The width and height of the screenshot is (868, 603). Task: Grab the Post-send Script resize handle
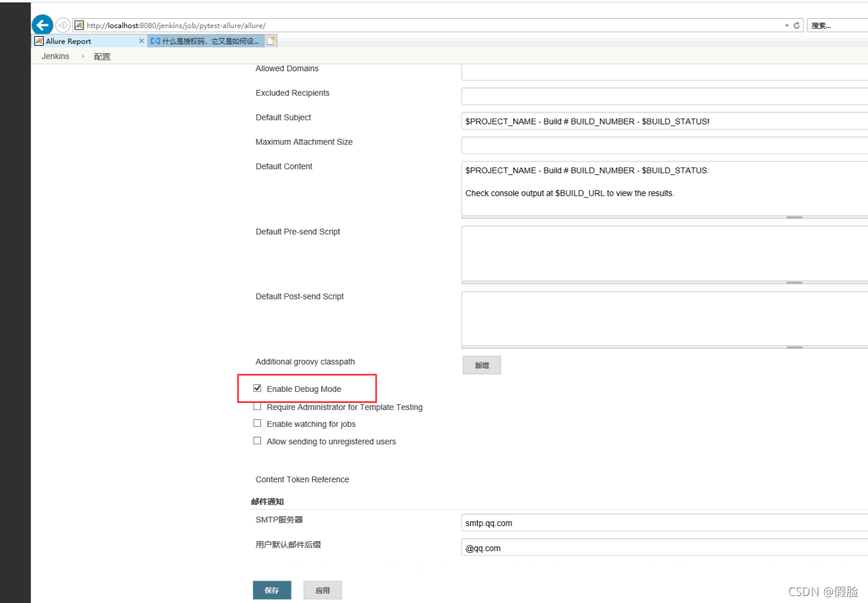coord(794,347)
